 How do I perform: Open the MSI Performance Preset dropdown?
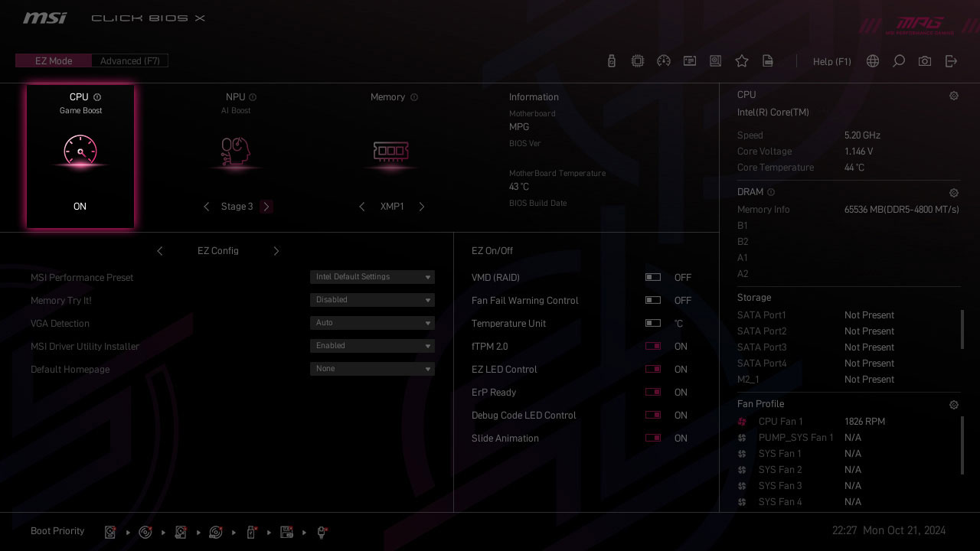click(372, 277)
